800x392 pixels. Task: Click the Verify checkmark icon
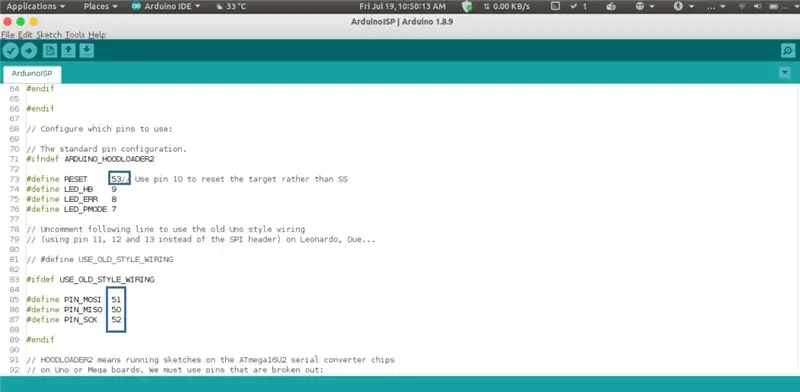10,51
